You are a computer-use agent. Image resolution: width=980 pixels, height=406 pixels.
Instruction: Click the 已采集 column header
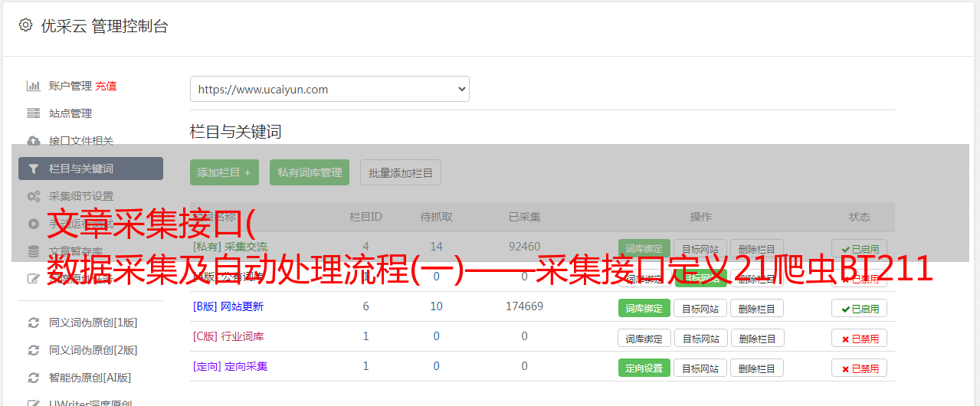point(525,217)
